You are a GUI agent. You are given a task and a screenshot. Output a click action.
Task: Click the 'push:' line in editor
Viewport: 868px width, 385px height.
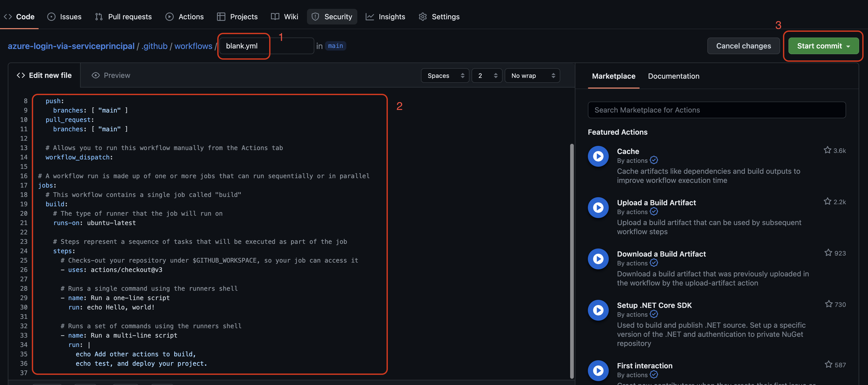point(55,101)
